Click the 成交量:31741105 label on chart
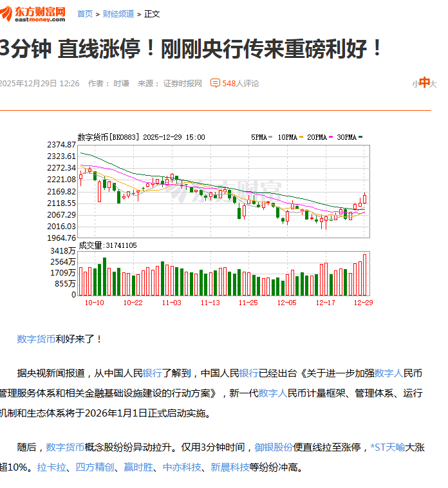448x488 pixels. click(107, 245)
